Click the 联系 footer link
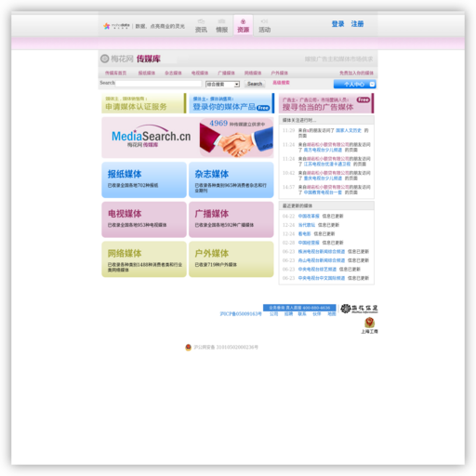476x476 pixels. pyautogui.click(x=302, y=314)
